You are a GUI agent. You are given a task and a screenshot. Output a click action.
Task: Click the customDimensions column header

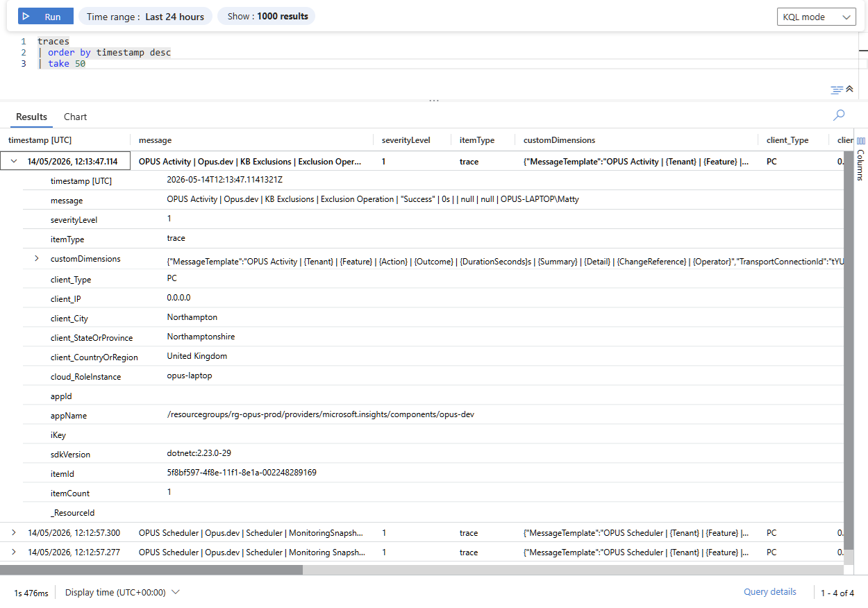[559, 140]
